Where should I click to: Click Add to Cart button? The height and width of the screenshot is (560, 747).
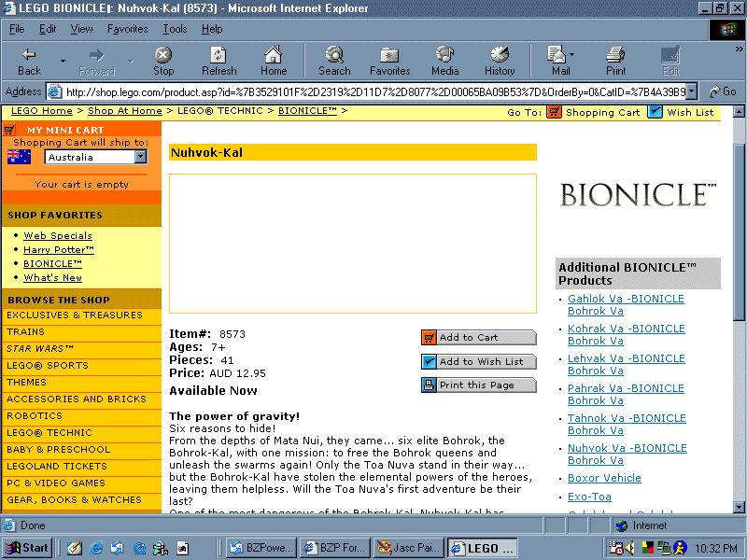coord(479,338)
